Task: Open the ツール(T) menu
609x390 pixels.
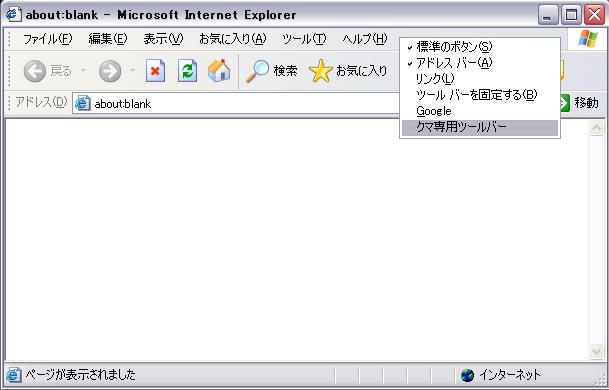Action: [304, 39]
